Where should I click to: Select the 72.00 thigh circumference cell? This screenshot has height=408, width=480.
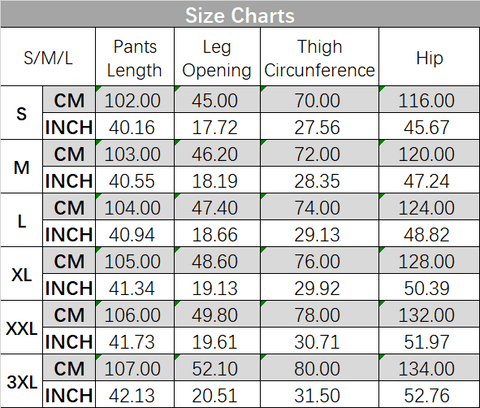(x=319, y=153)
